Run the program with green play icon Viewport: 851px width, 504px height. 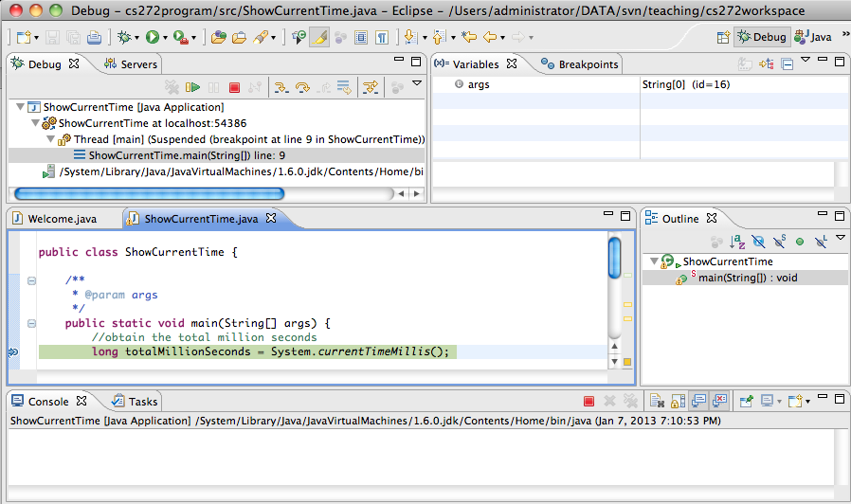(x=153, y=37)
